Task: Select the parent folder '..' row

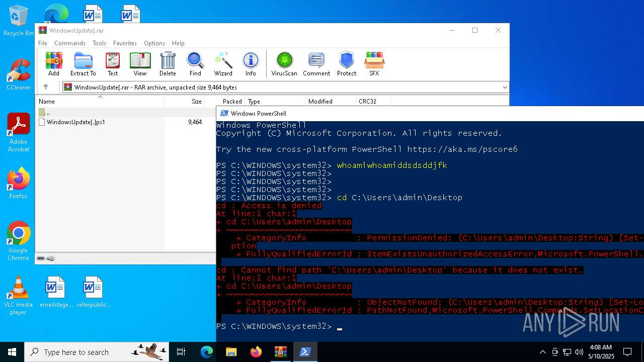Action: 126,113
